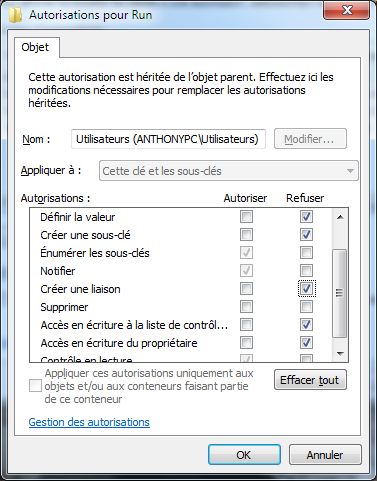Open the Appliquer à dropdown
Screen dimensions: 377x481
pos(229,171)
